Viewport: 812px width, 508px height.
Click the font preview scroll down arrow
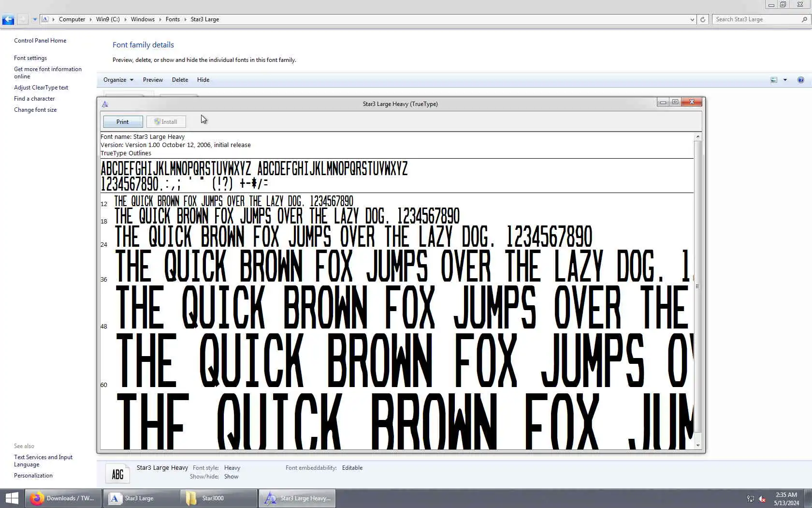tap(697, 445)
